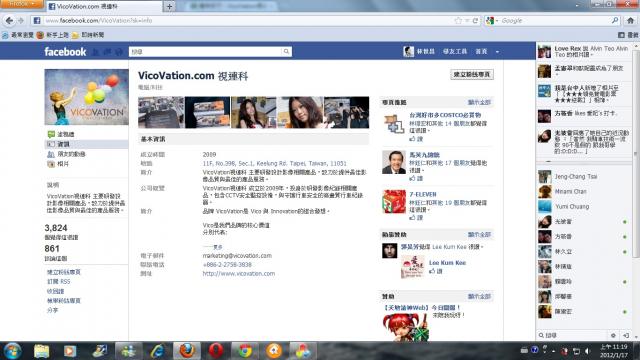
Task: Open search engine selector dropdown
Action: click(x=492, y=20)
